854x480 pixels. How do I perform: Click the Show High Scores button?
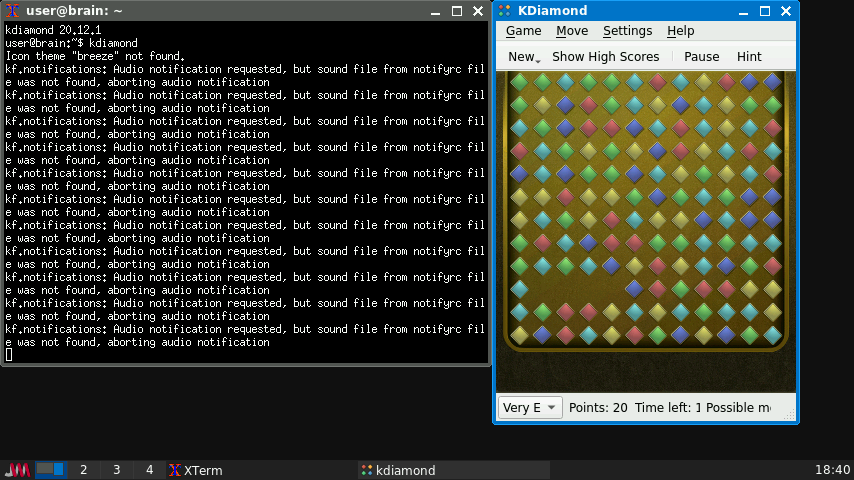(x=605, y=57)
